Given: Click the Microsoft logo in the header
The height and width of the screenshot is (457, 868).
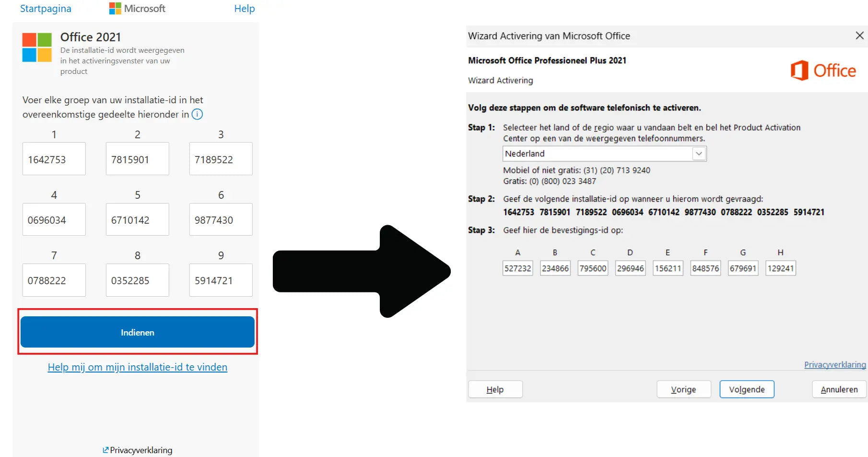Looking at the screenshot, I should point(137,8).
